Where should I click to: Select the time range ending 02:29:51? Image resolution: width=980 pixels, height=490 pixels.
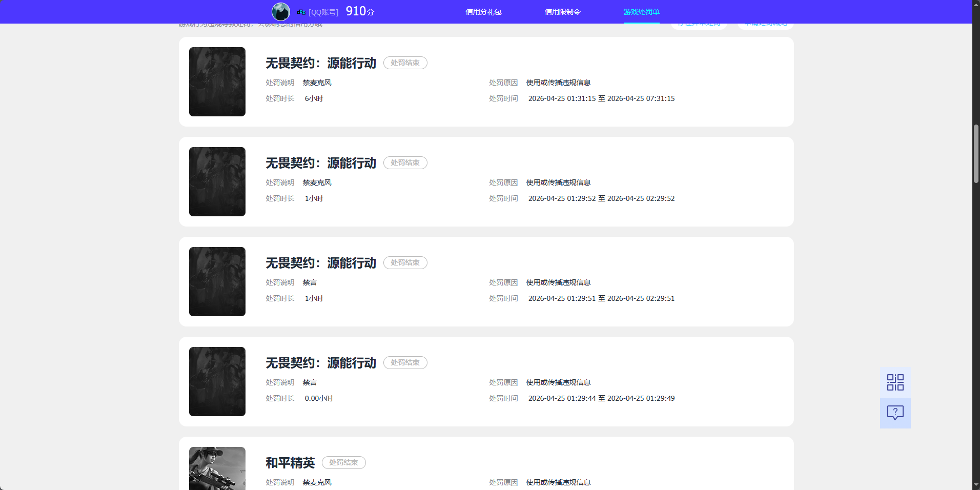click(x=601, y=298)
